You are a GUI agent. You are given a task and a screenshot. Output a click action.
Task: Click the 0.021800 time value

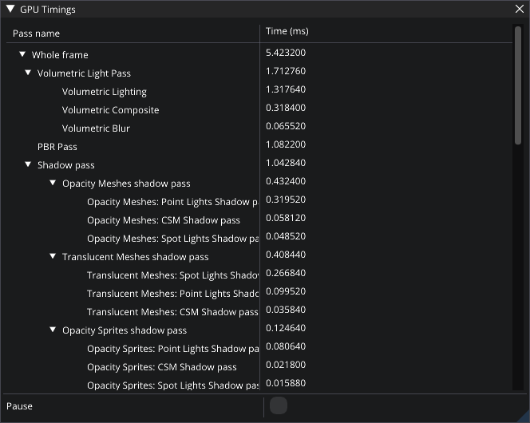(286, 365)
